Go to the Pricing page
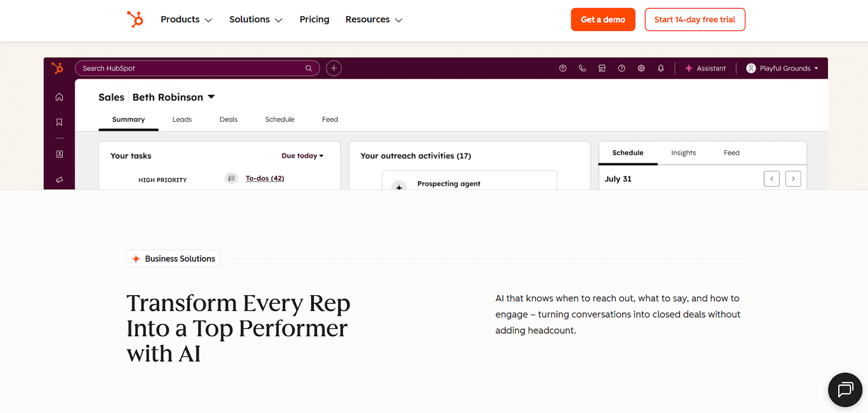This screenshot has height=413, width=868. 314,20
